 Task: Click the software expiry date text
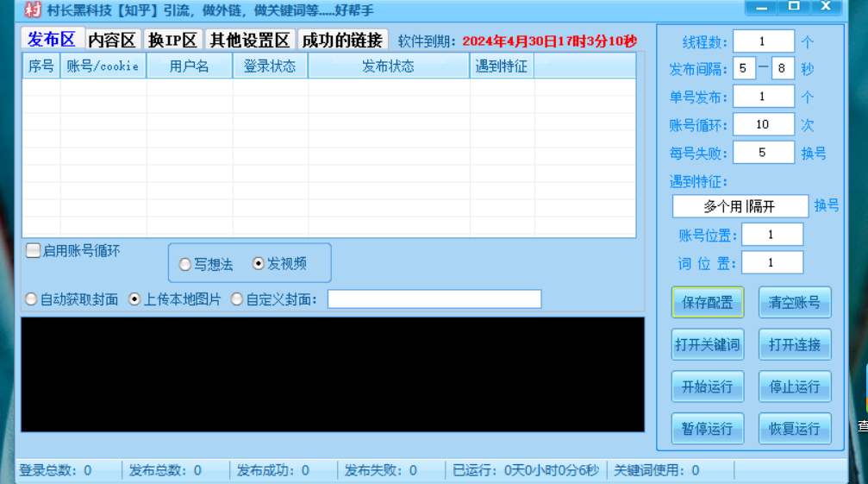click(x=550, y=41)
